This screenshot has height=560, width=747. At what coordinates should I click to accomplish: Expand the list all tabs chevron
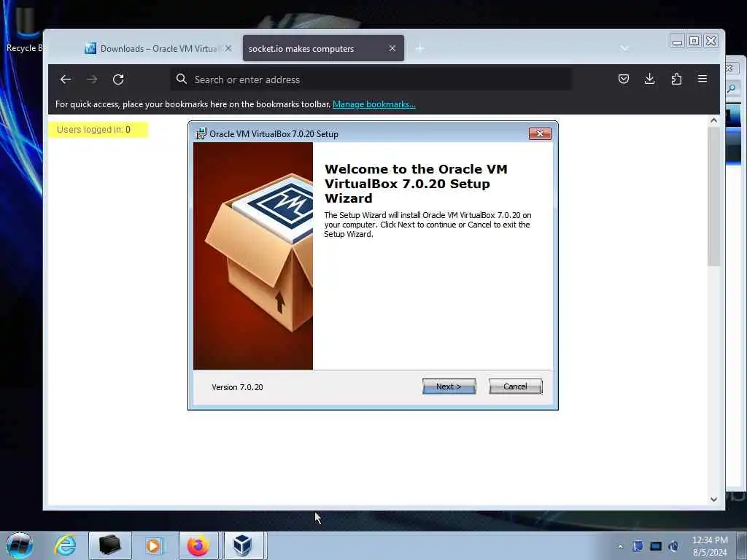(x=624, y=49)
